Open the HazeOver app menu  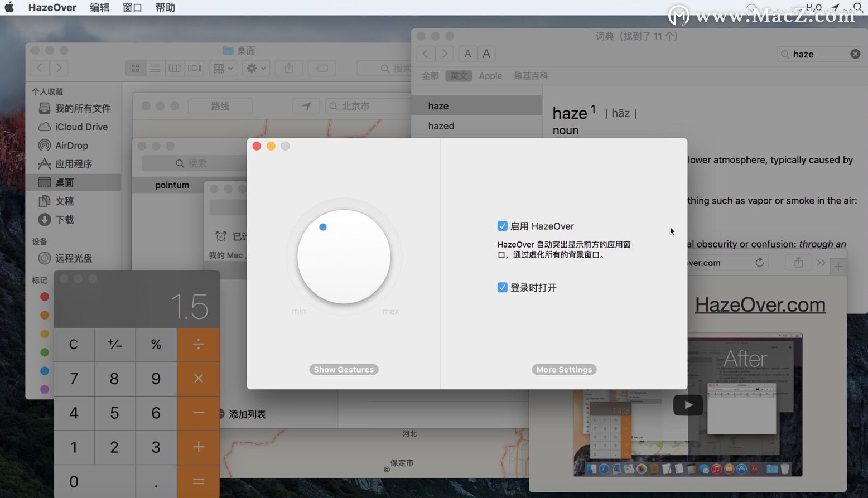pyautogui.click(x=52, y=7)
